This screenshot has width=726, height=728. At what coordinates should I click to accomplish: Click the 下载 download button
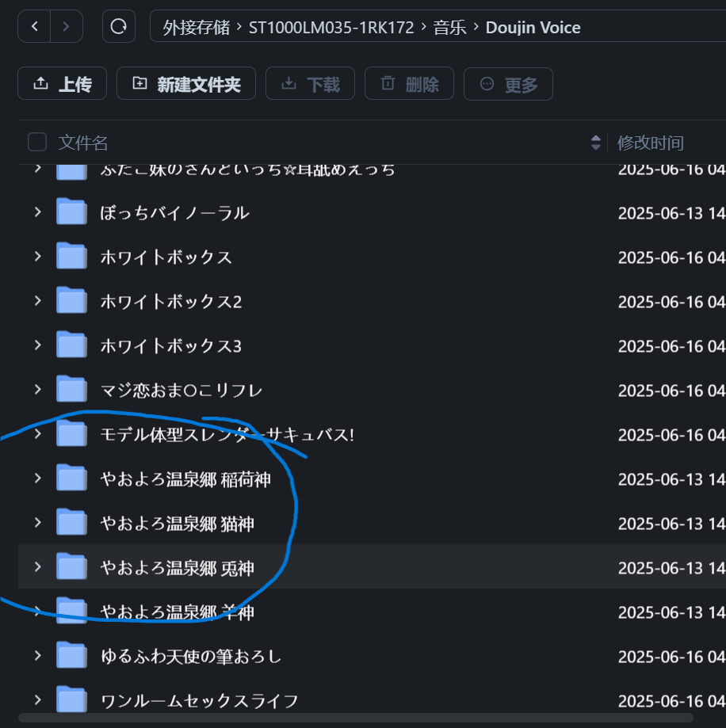[x=310, y=83]
